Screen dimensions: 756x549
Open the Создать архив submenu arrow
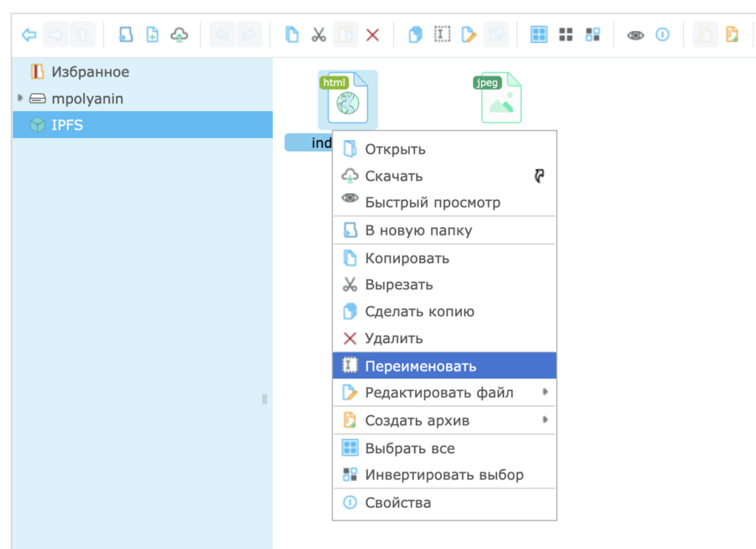click(545, 420)
